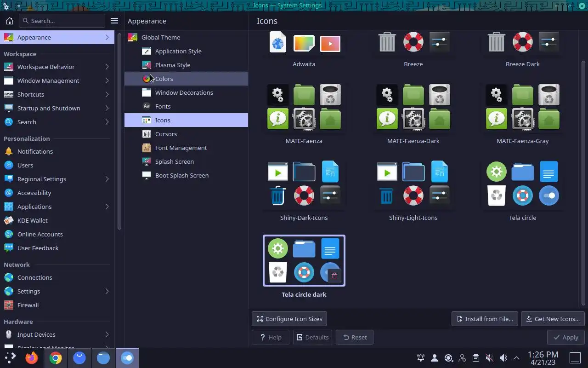588x368 pixels.
Task: Open the file manager taskbar icon
Action: [103, 358]
